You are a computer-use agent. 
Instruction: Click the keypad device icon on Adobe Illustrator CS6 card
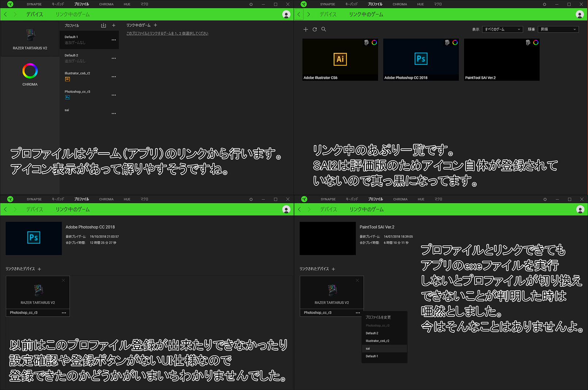pos(366,42)
